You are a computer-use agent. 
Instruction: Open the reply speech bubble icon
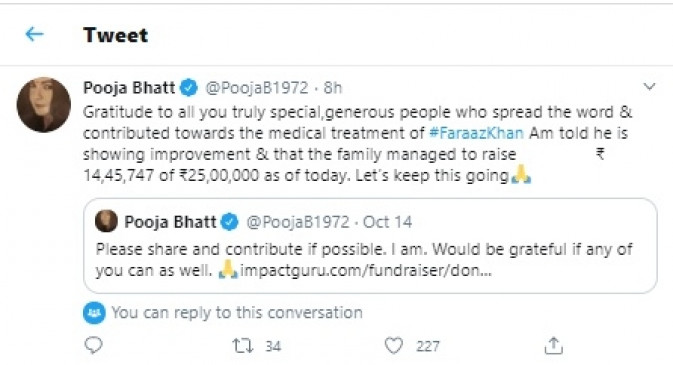point(93,345)
